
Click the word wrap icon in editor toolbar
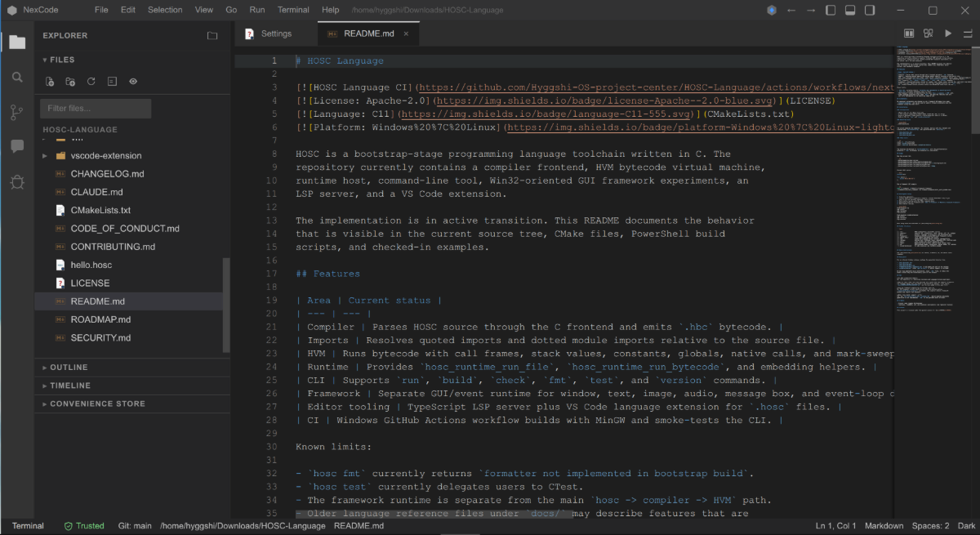pyautogui.click(x=968, y=33)
